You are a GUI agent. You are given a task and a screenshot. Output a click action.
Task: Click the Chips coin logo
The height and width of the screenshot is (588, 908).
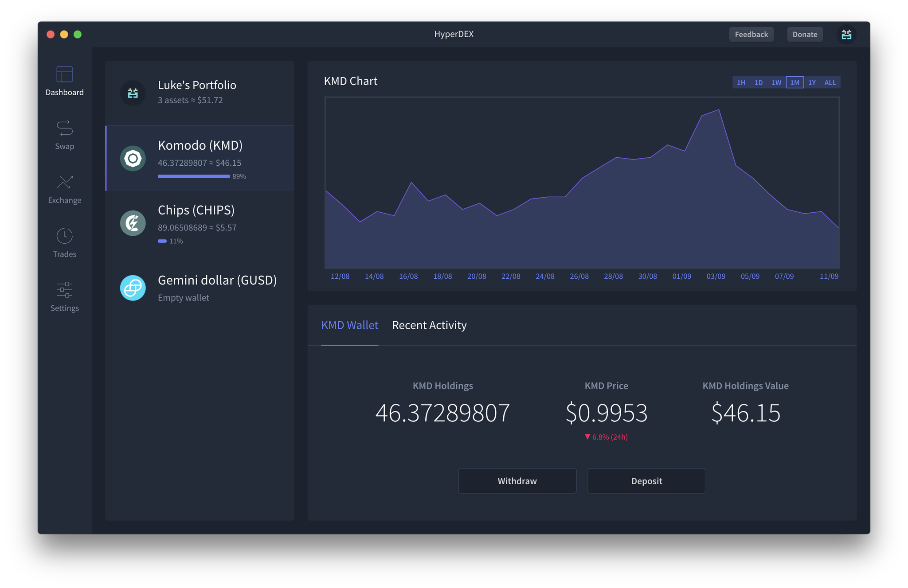[x=133, y=223]
